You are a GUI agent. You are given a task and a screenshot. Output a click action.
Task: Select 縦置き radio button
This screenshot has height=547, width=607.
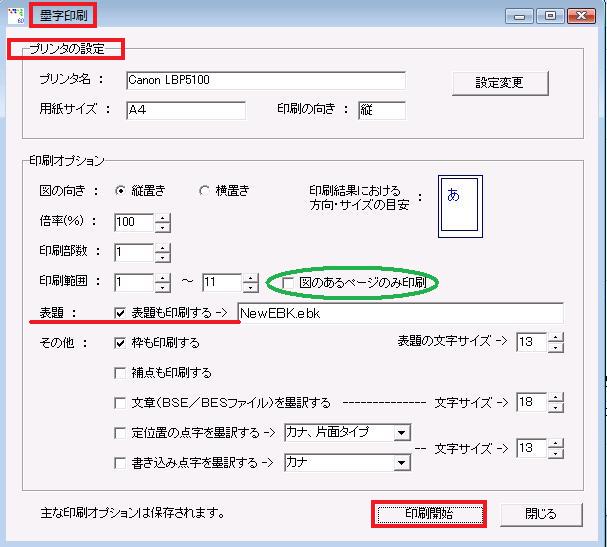[x=122, y=190]
